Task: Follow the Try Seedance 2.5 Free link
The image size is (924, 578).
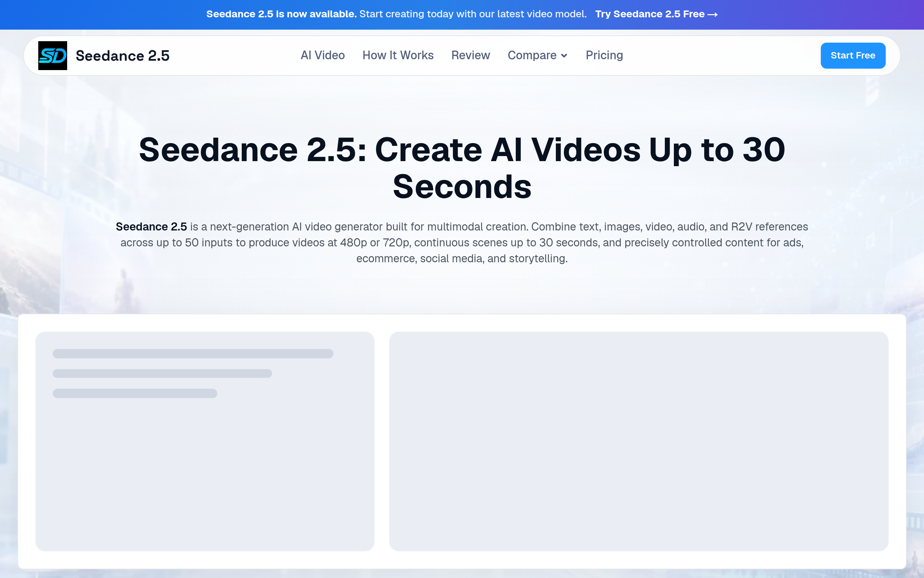Action: pyautogui.click(x=656, y=14)
